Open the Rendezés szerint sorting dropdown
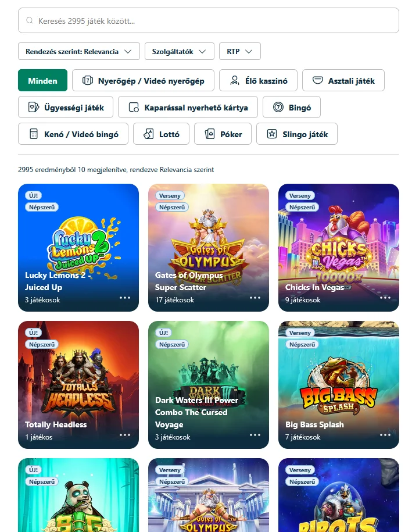 [x=78, y=51]
